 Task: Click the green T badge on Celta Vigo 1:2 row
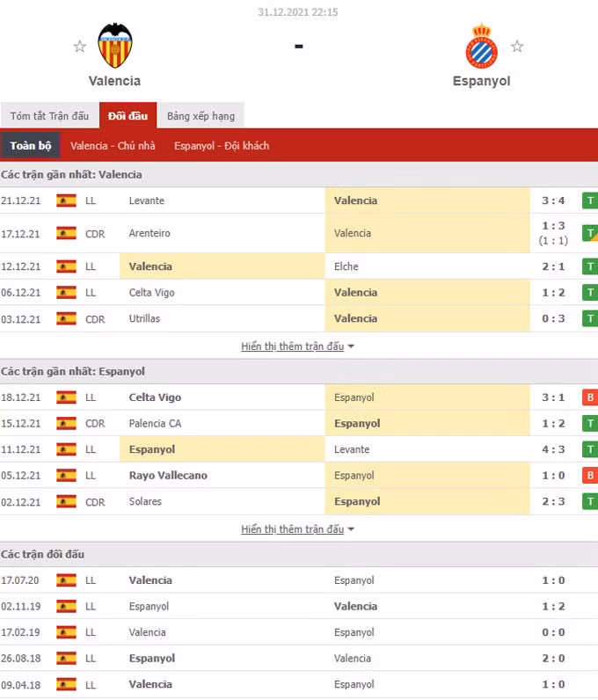[590, 293]
